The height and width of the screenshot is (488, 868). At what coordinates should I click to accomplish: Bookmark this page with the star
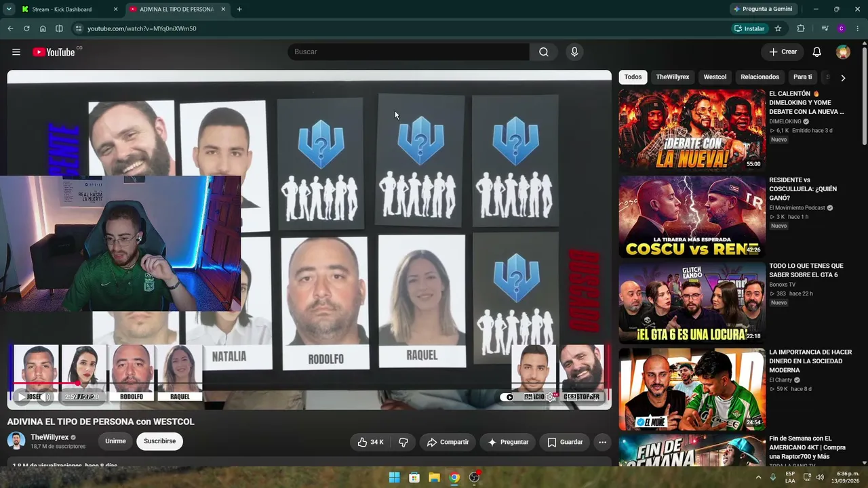click(x=778, y=28)
